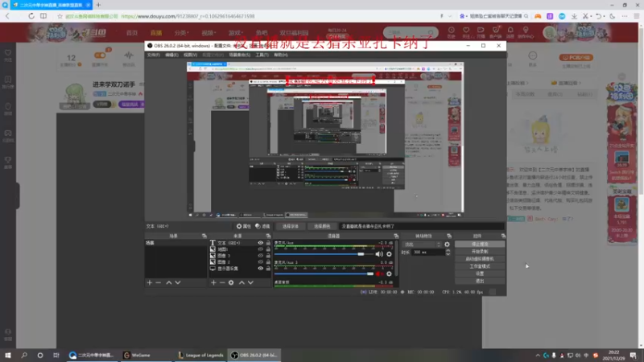Screen dimensions: 644x362
Task: Click Filters icon in source toolbar
Action: [262, 226]
